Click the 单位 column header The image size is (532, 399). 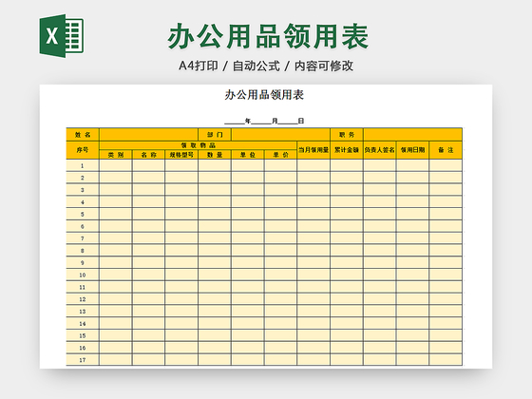pyautogui.click(x=248, y=154)
